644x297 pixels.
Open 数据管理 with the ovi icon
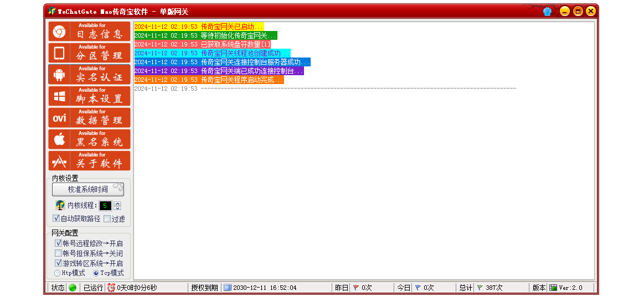(x=89, y=118)
